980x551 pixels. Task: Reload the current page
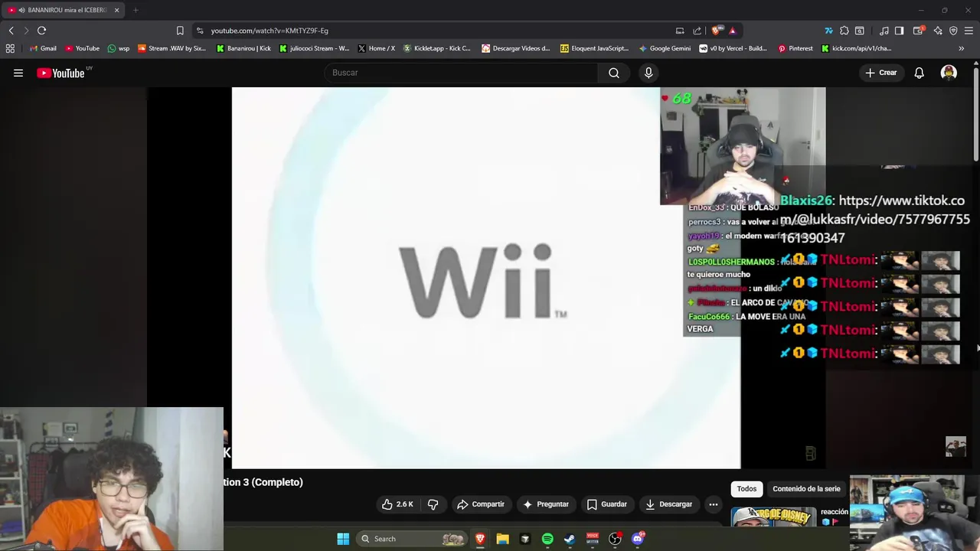pyautogui.click(x=41, y=31)
